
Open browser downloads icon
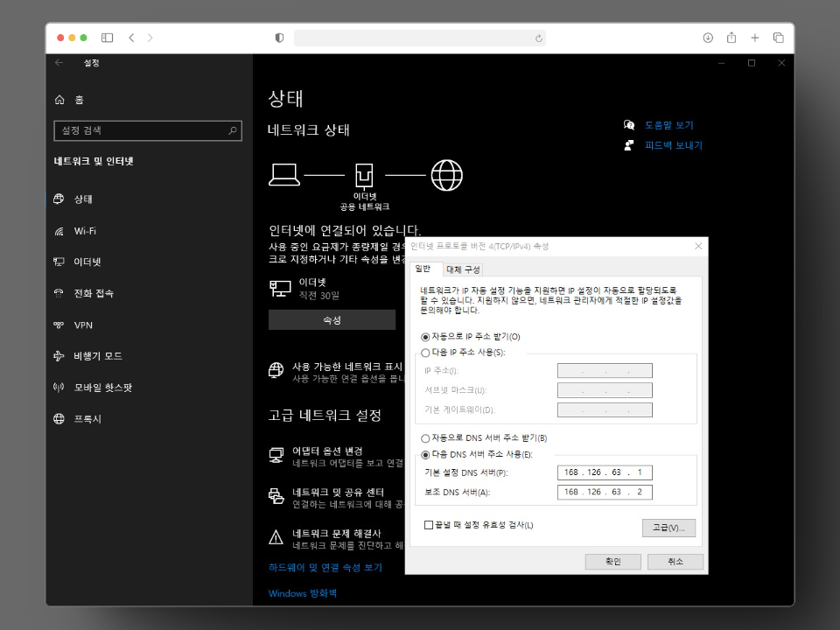click(708, 38)
